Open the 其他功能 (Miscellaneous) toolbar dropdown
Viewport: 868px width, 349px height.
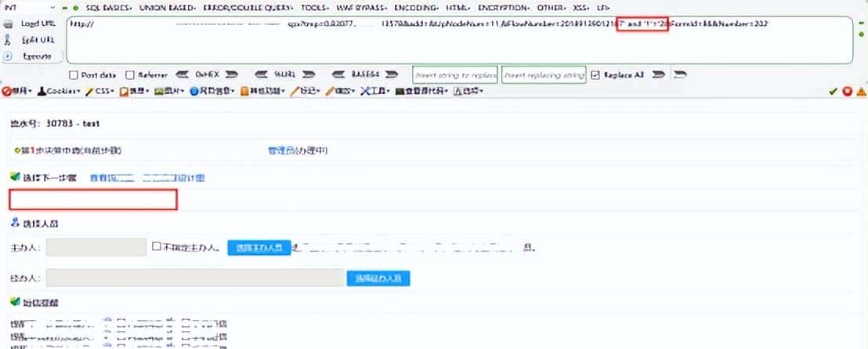[x=263, y=91]
